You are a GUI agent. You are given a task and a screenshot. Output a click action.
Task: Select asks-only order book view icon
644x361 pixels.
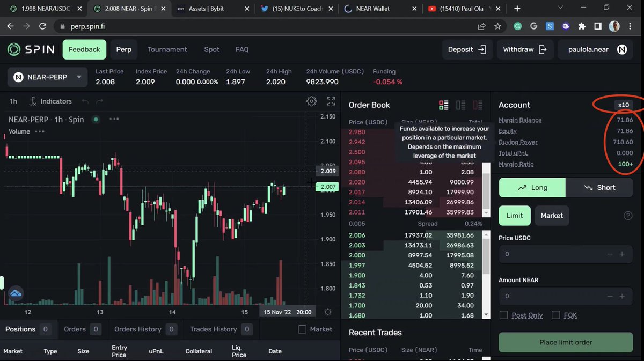click(478, 105)
